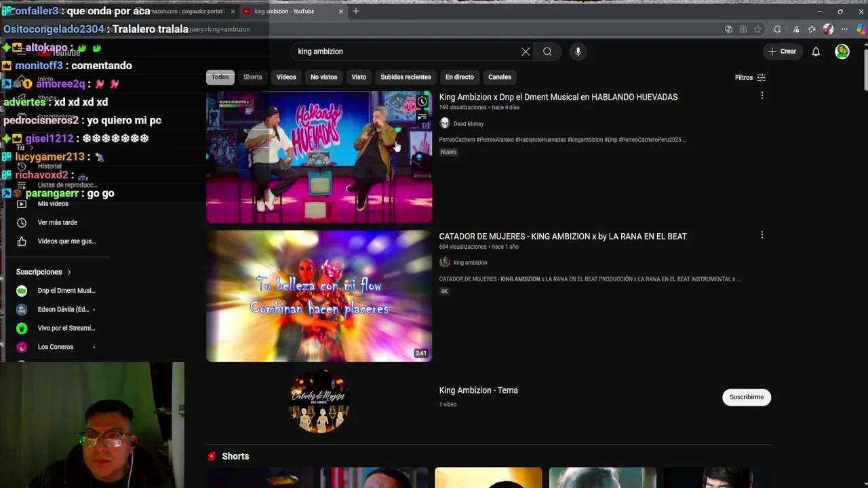Open options menu for Hablando Huevadas video
Viewport: 868px width, 488px height.
762,96
